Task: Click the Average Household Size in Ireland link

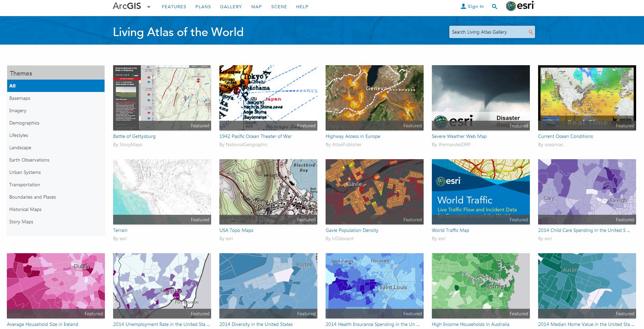Action: 42,324
